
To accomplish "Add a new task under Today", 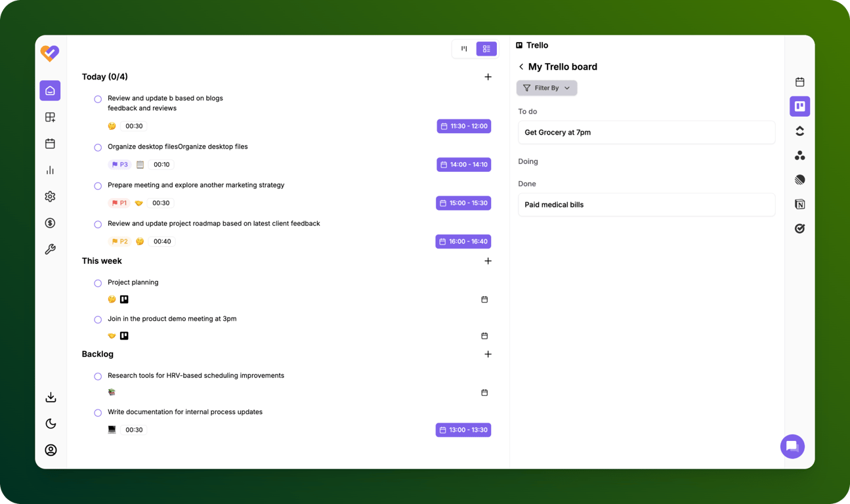I will tap(488, 76).
